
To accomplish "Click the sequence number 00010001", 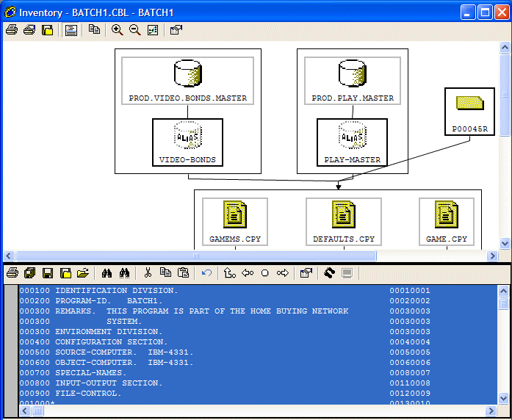I will tap(410, 291).
